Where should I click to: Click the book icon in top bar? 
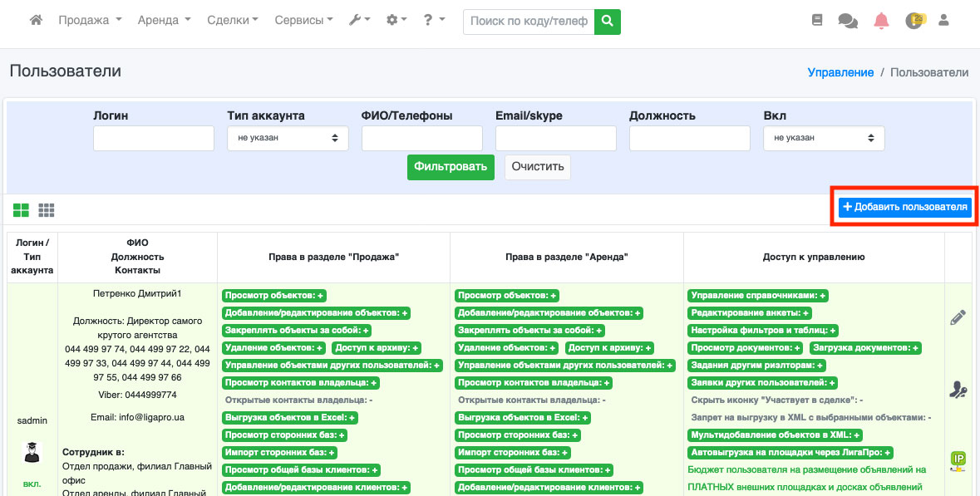point(816,21)
